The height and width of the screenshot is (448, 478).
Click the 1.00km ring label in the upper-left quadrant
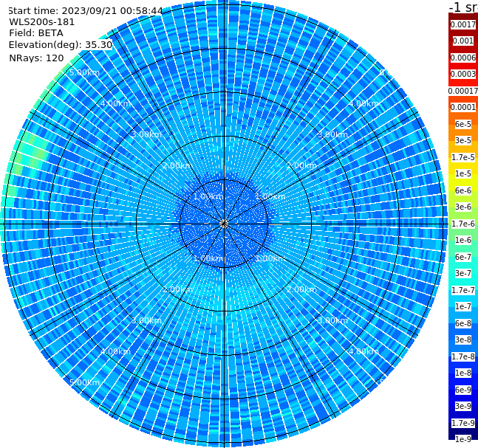[x=208, y=196]
